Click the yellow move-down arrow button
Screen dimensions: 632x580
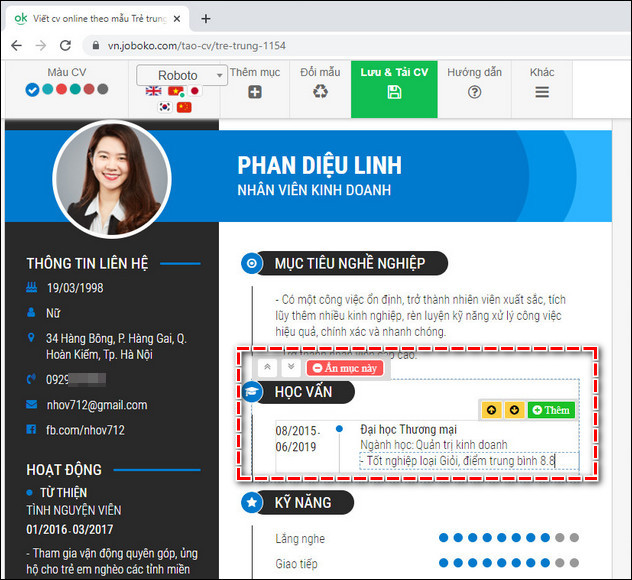point(514,410)
